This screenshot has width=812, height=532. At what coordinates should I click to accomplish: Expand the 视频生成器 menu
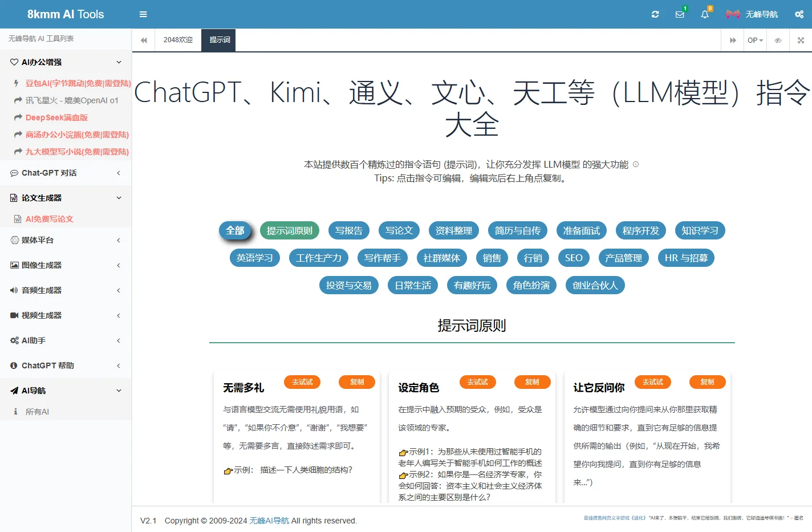point(66,315)
